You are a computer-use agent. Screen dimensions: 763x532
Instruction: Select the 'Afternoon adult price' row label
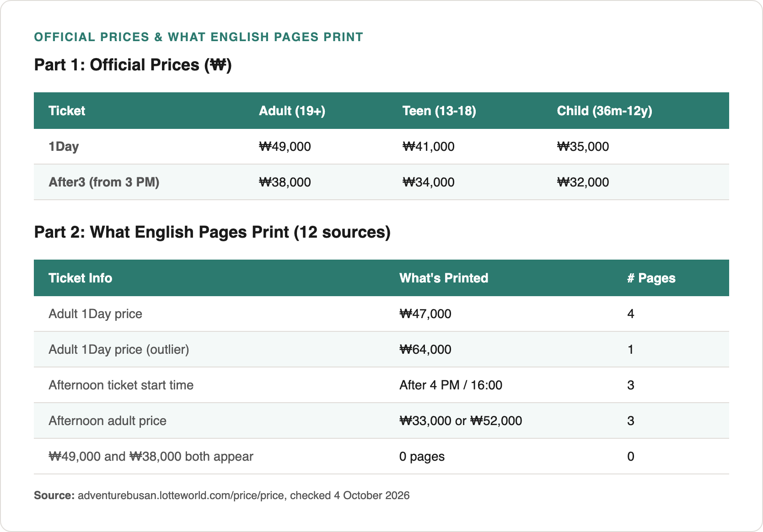107,420
